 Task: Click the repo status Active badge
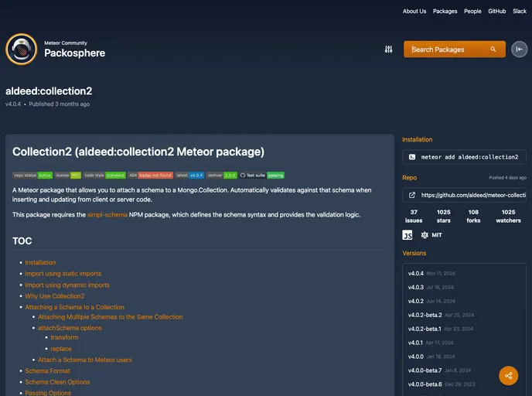coord(32,175)
